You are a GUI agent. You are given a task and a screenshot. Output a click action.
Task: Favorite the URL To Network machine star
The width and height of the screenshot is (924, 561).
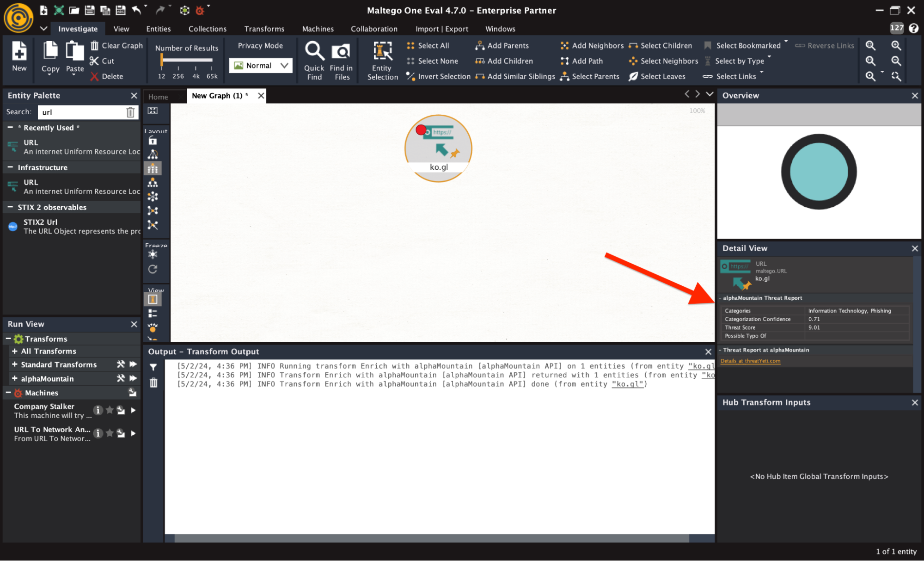point(110,433)
